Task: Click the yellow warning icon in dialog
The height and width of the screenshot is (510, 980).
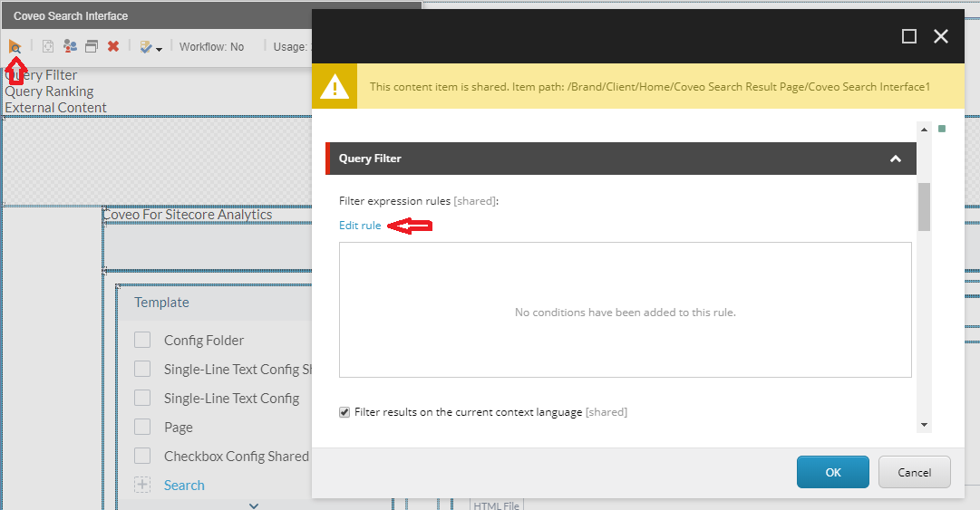Action: click(335, 87)
